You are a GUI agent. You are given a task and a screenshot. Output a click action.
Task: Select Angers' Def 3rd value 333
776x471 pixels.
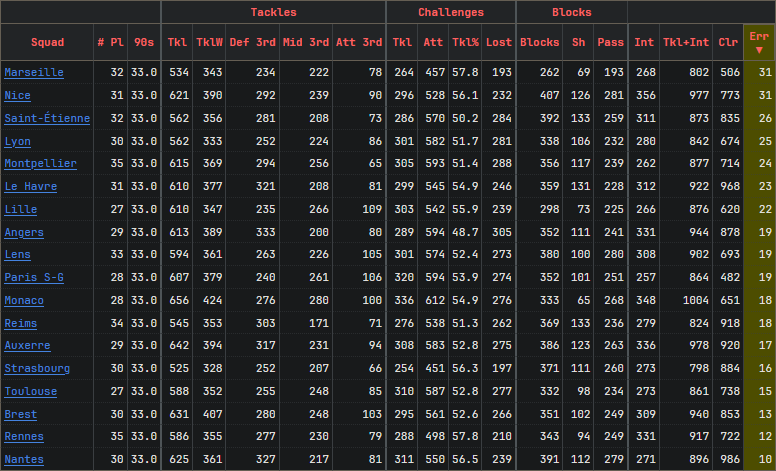266,232
